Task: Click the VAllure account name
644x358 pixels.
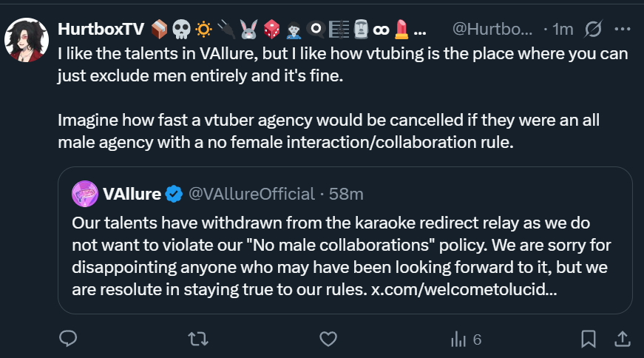Action: click(x=132, y=194)
